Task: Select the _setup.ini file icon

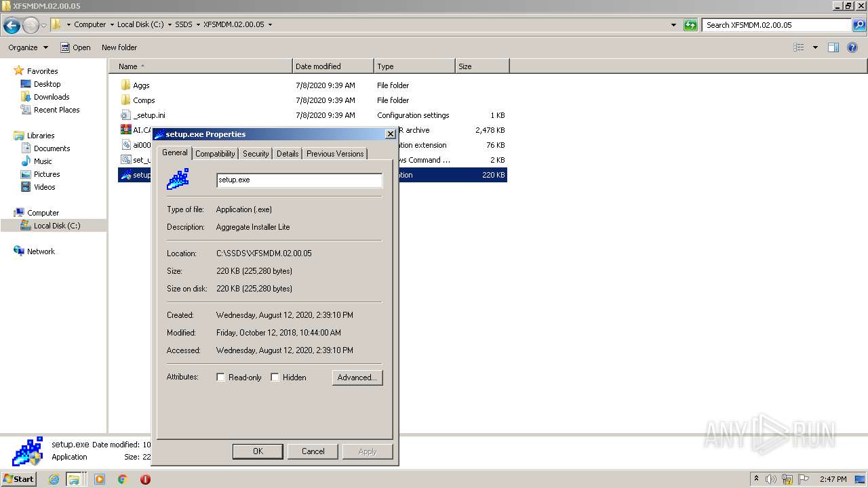Action: pos(125,115)
